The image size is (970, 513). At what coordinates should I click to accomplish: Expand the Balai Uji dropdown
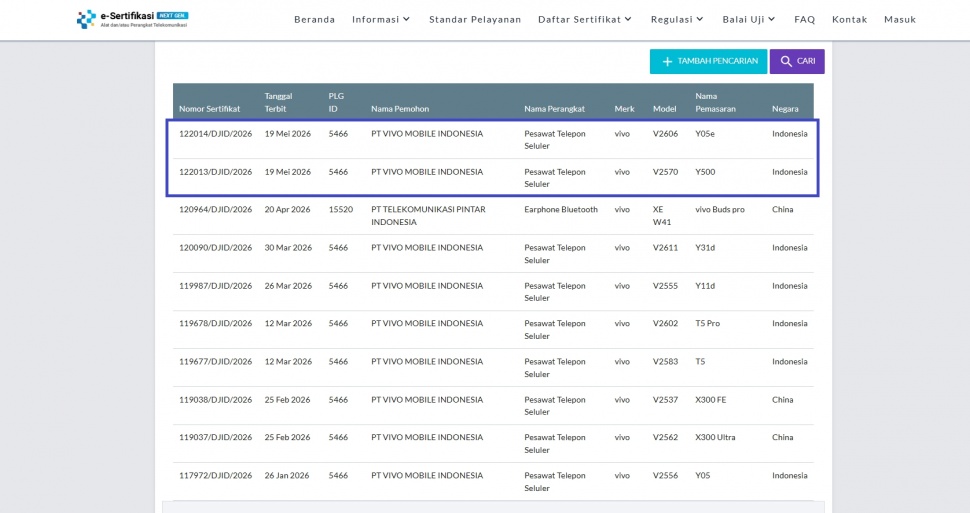point(749,19)
